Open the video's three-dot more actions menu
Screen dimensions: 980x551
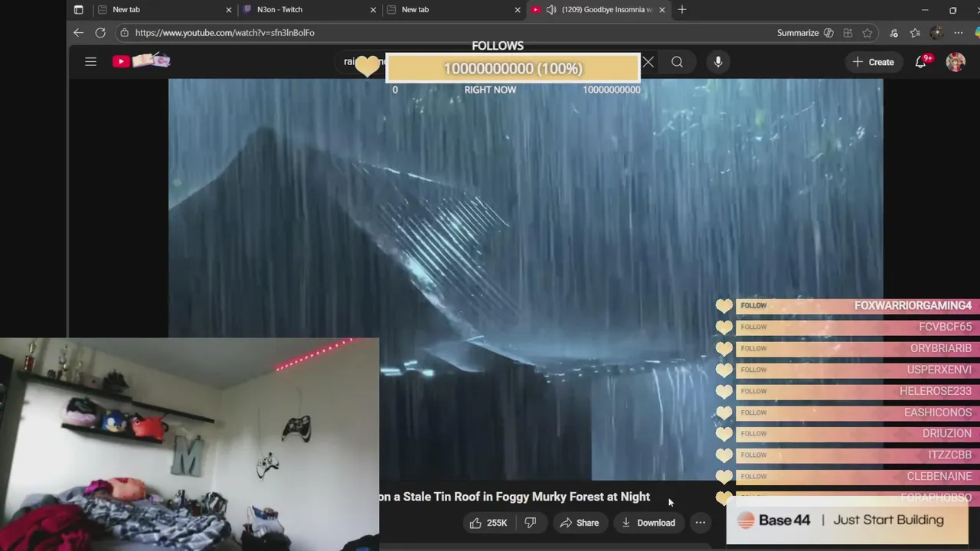click(700, 523)
